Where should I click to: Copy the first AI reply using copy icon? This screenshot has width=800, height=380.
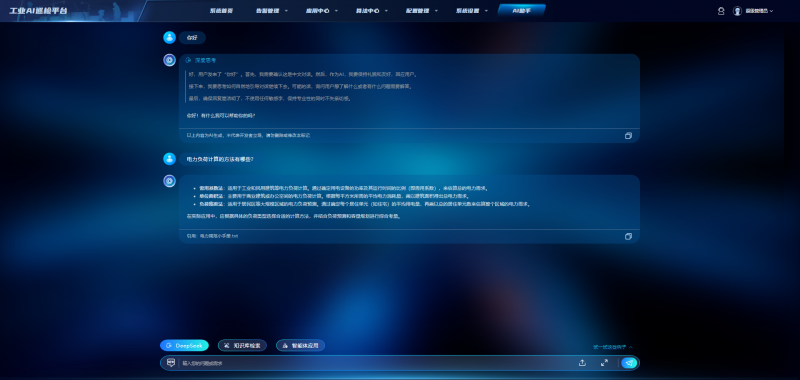pos(628,136)
